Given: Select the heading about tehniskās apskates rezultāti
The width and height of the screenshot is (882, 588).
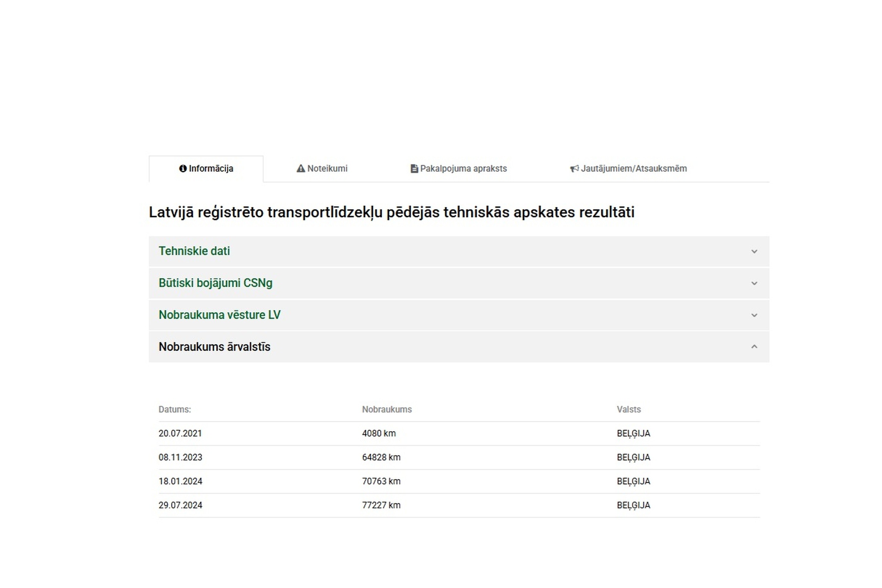Looking at the screenshot, I should [392, 213].
